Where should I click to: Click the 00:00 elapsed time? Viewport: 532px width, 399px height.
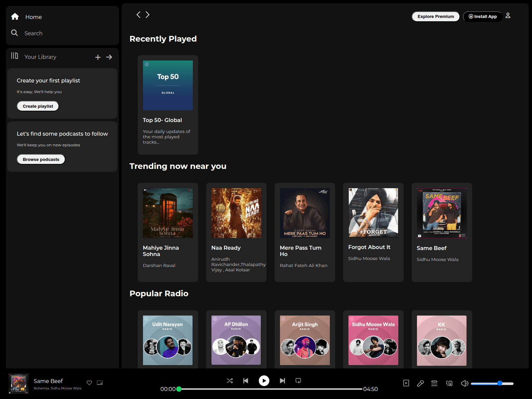click(x=168, y=389)
